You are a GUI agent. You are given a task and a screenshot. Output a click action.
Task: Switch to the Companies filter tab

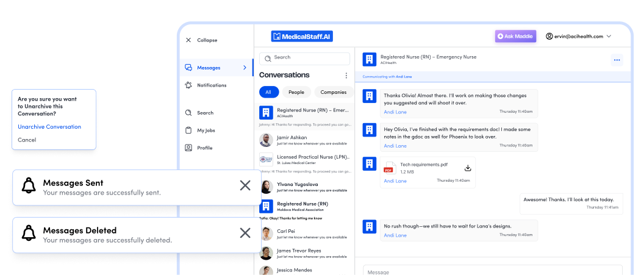click(x=334, y=92)
